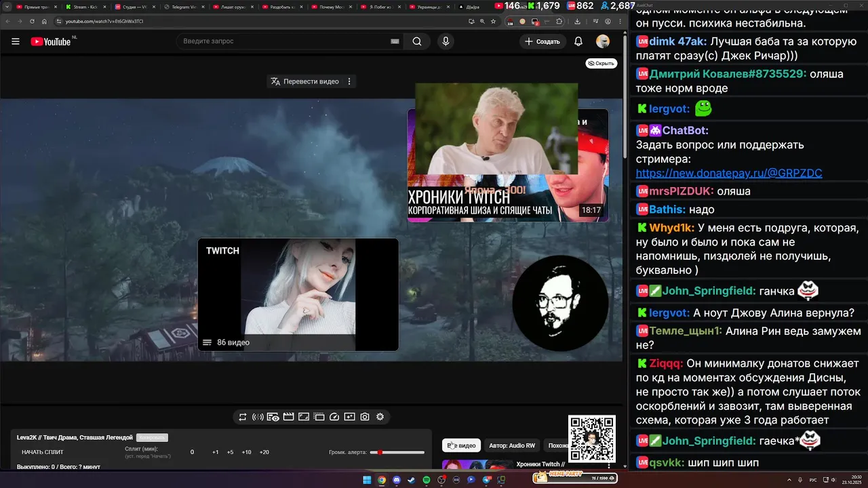Open the YouTube hamburger guide menu
This screenshot has width=868, height=488.
point(16,41)
